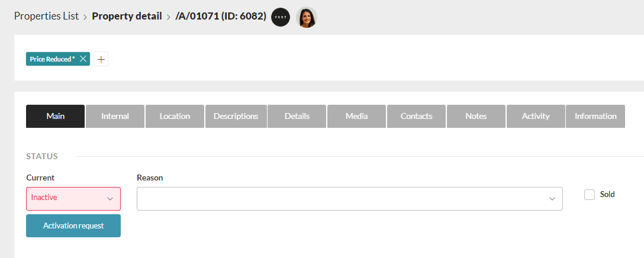This screenshot has height=258, width=644.
Task: Click the Reason dropdown chevron arrow
Action: [552, 199]
